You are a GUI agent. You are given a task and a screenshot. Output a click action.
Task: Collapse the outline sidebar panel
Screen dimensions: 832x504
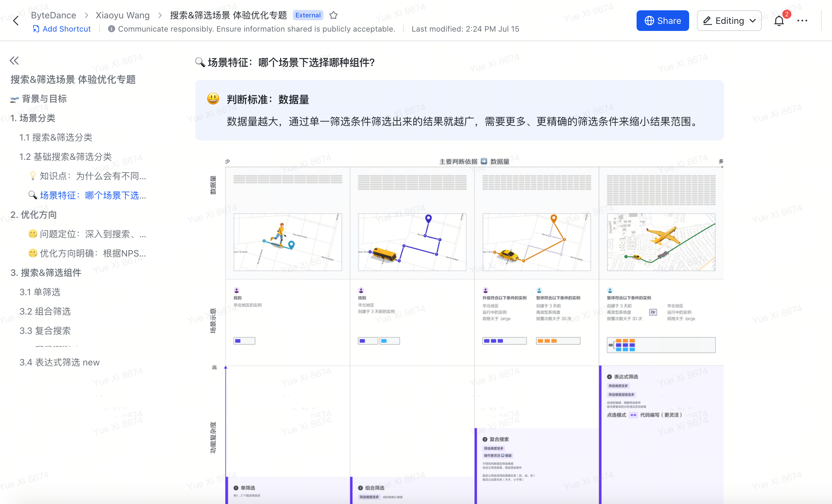[x=14, y=61]
